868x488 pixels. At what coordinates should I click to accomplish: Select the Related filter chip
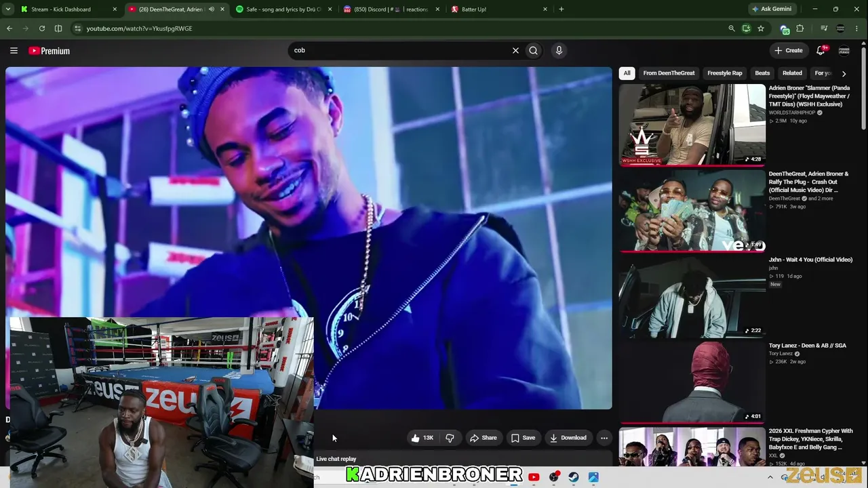[792, 73]
